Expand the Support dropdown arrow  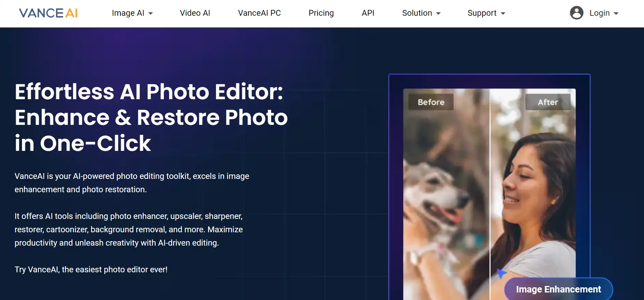[503, 14]
